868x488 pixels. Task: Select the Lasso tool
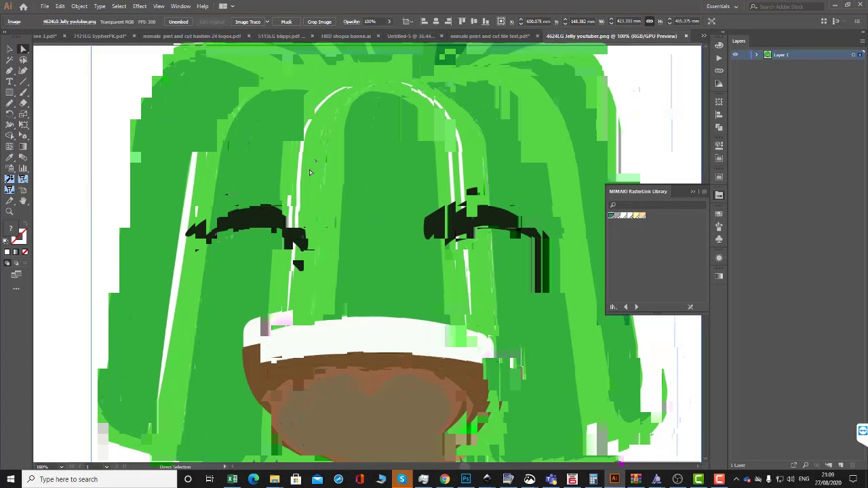pyautogui.click(x=23, y=60)
